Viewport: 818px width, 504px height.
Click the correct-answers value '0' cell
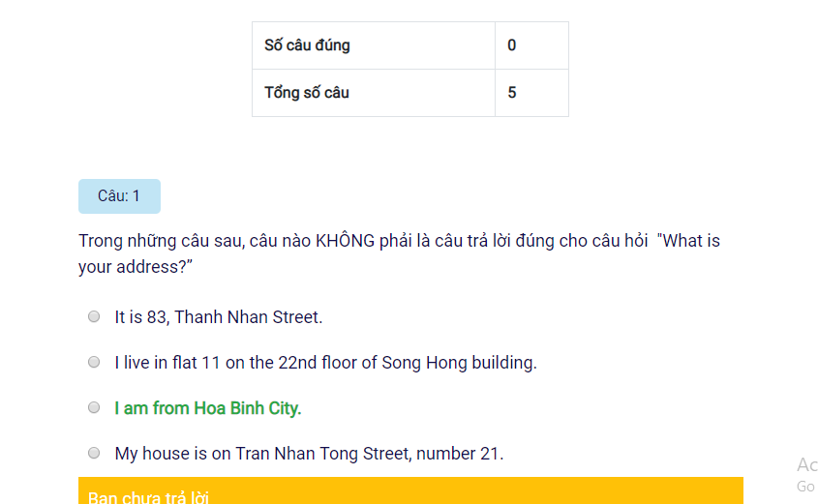[x=531, y=45]
